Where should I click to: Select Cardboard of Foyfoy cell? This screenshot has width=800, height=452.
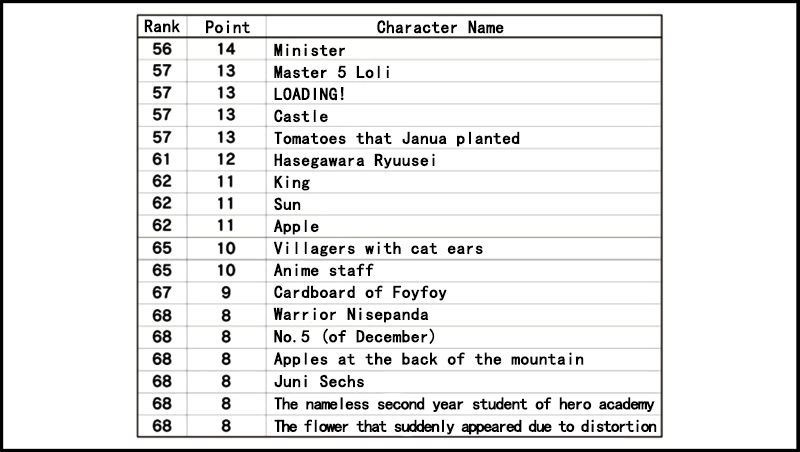click(x=347, y=293)
